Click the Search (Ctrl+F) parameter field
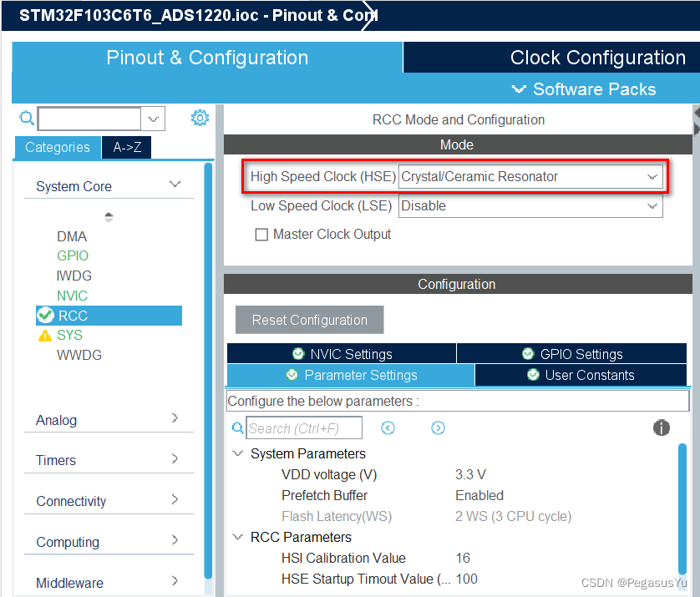Screen dimensions: 700x597 pyautogui.click(x=304, y=428)
